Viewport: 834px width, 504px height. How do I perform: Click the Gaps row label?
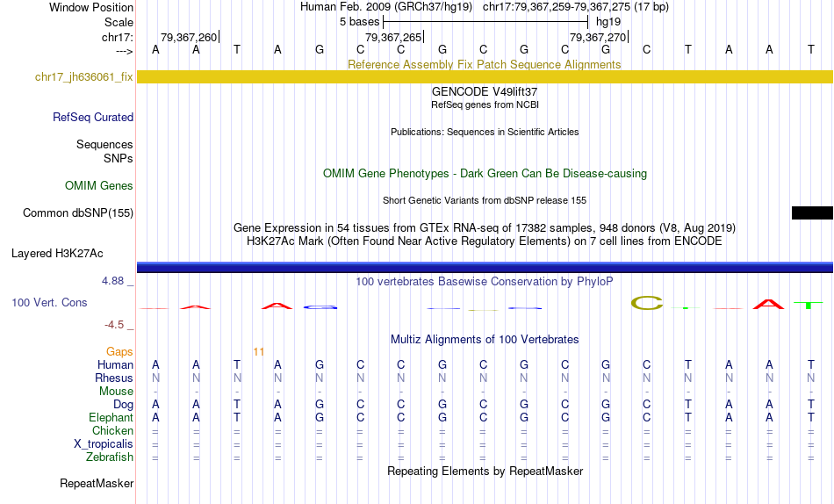119,351
